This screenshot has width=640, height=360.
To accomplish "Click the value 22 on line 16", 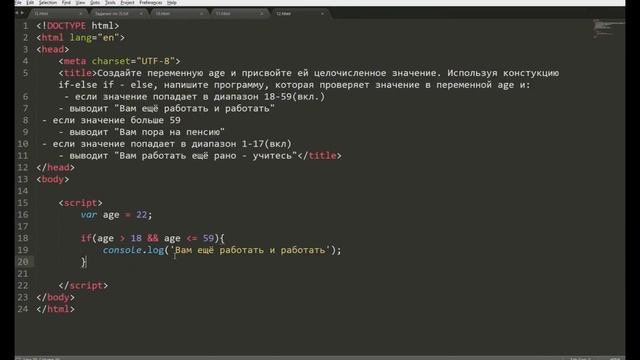I will [141, 215].
